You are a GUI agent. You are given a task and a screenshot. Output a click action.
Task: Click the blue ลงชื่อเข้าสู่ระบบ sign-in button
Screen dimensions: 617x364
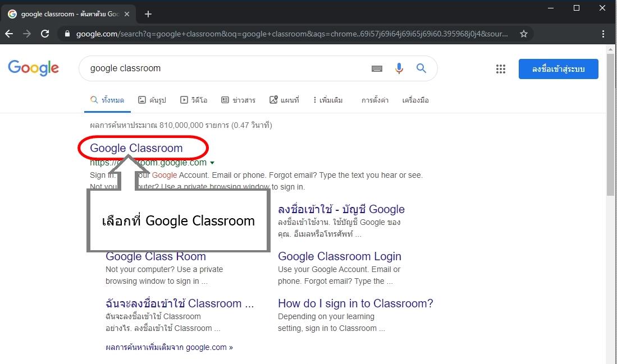pyautogui.click(x=559, y=69)
